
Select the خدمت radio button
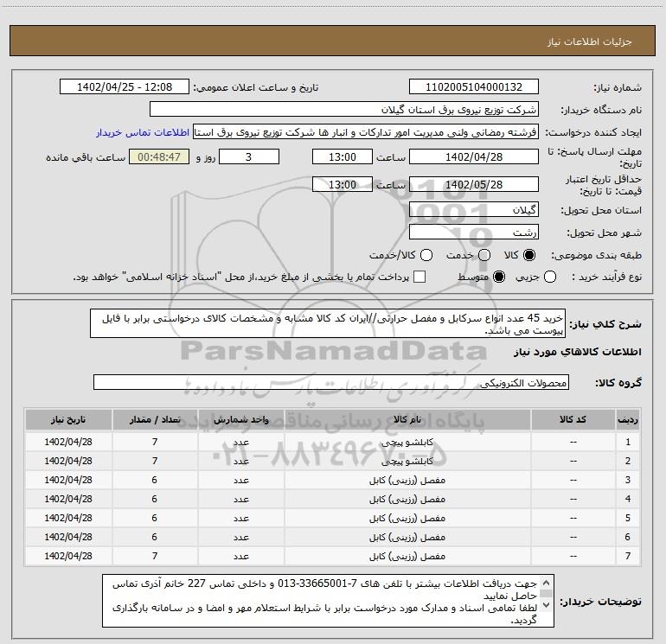click(484, 255)
